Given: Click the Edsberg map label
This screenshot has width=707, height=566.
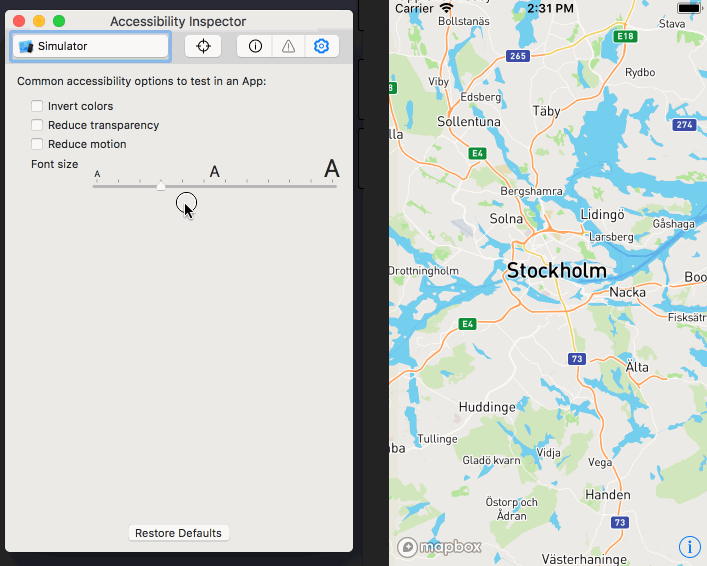Looking at the screenshot, I should click(481, 97).
